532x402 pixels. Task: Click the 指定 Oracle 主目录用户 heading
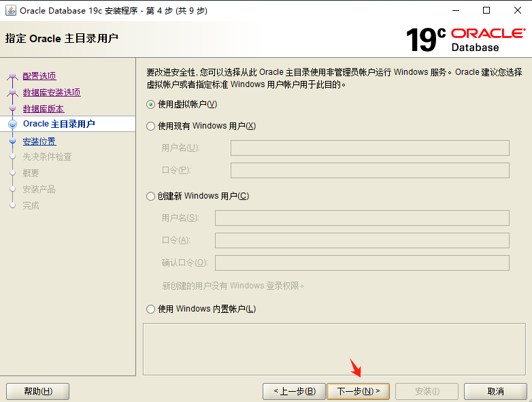(62, 38)
